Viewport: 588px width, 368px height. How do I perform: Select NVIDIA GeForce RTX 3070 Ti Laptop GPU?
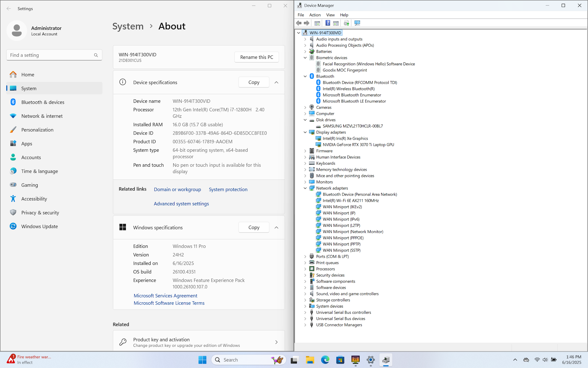coord(358,145)
